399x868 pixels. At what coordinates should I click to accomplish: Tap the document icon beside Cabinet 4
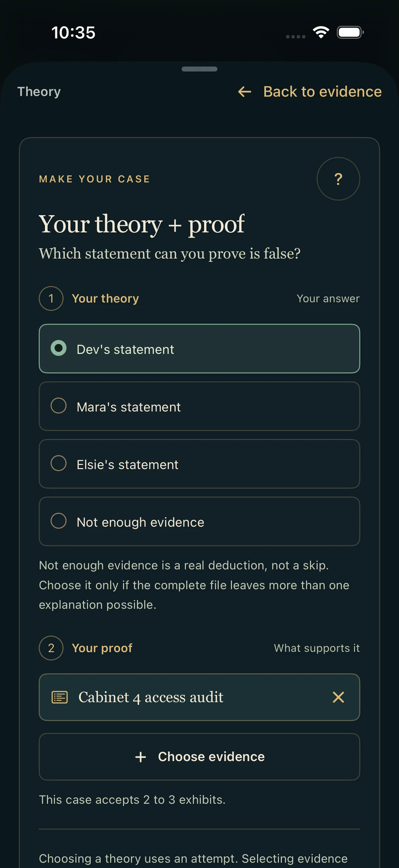(59, 697)
